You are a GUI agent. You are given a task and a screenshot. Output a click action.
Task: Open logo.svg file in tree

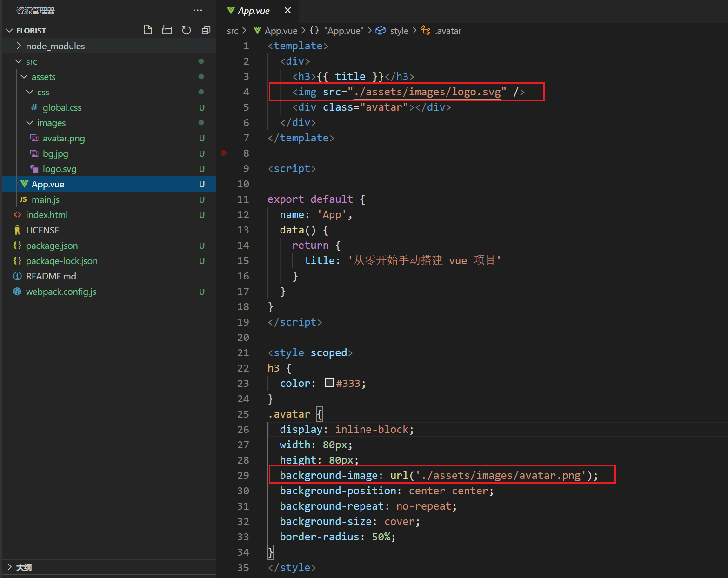109,169
